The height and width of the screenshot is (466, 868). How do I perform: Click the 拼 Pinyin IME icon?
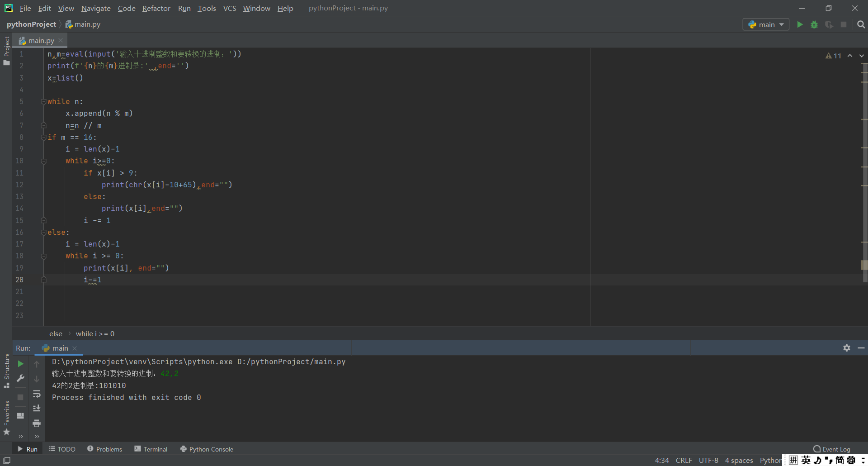(793, 460)
